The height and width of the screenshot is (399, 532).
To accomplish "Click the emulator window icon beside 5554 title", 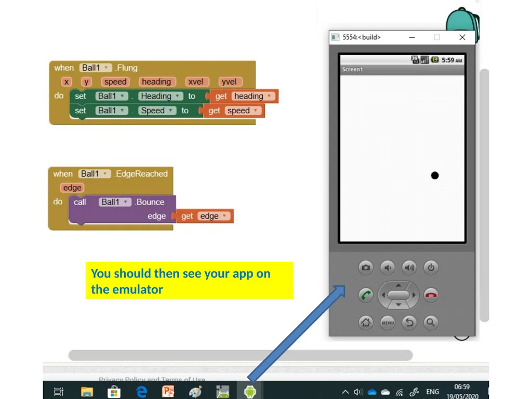I will [x=335, y=37].
